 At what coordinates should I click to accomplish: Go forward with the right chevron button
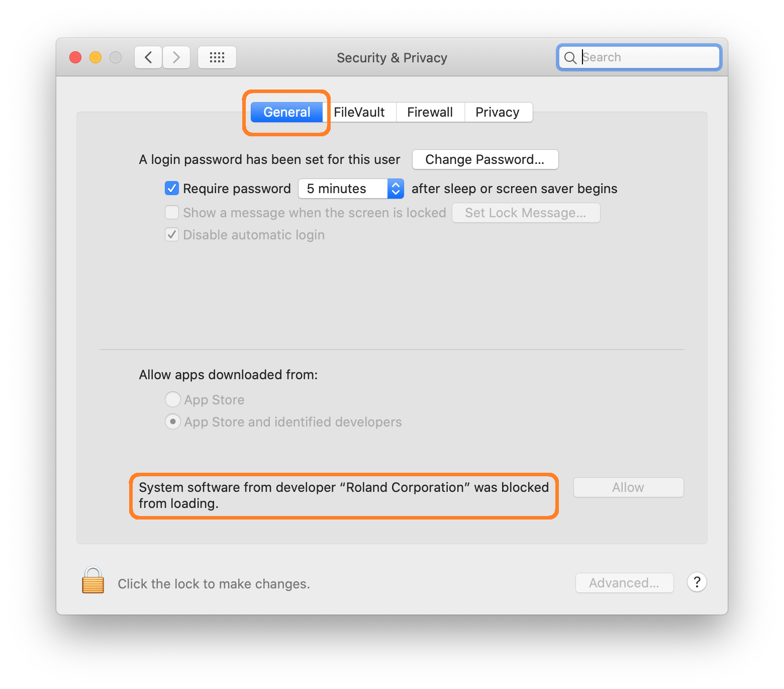(176, 57)
